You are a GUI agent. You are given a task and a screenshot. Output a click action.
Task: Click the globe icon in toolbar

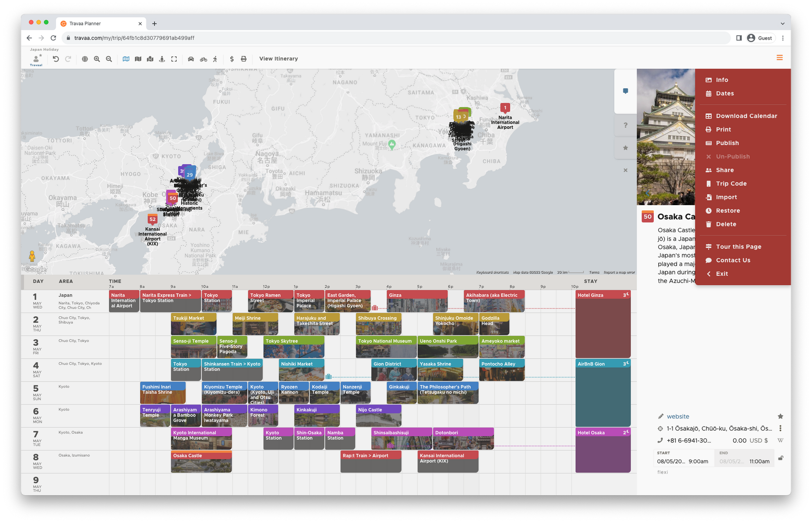coord(85,59)
